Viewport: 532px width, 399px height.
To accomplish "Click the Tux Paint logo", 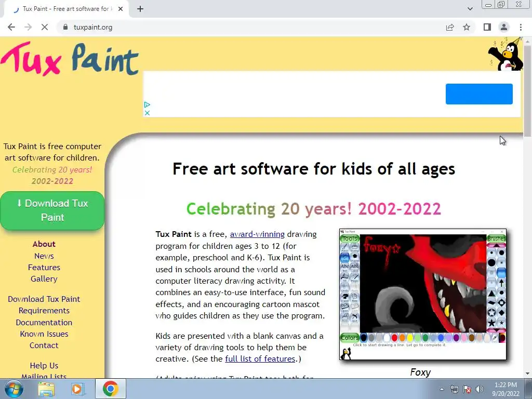I will tap(70, 59).
